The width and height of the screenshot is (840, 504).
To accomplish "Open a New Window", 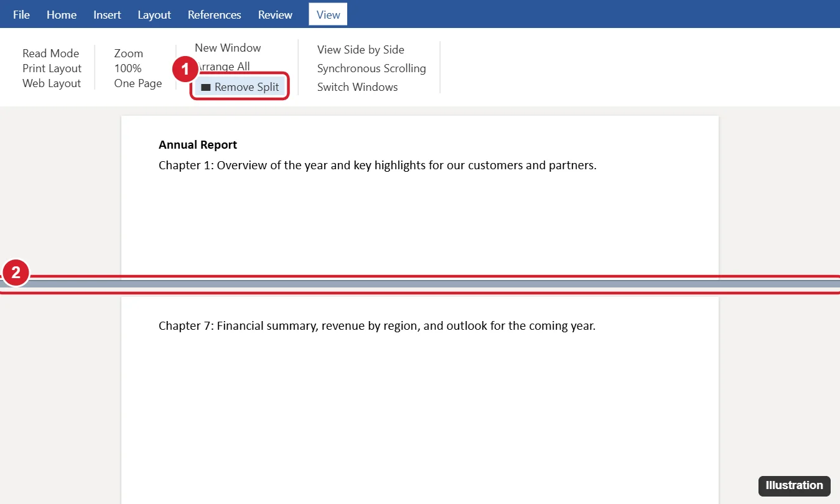I will 228,48.
